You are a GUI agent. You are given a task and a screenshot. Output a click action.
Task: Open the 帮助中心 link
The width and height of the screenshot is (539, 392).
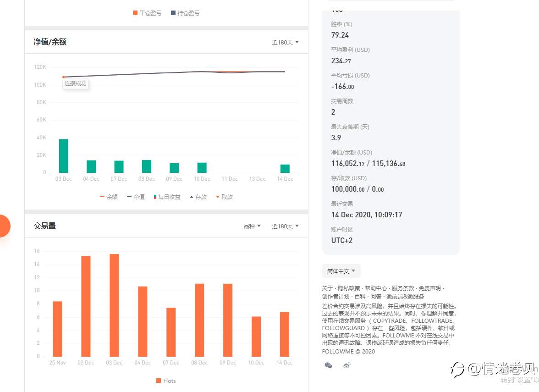pos(376,288)
